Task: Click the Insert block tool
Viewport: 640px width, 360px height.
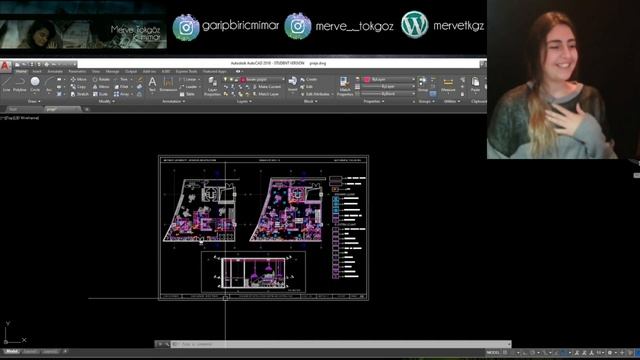Action: 293,84
